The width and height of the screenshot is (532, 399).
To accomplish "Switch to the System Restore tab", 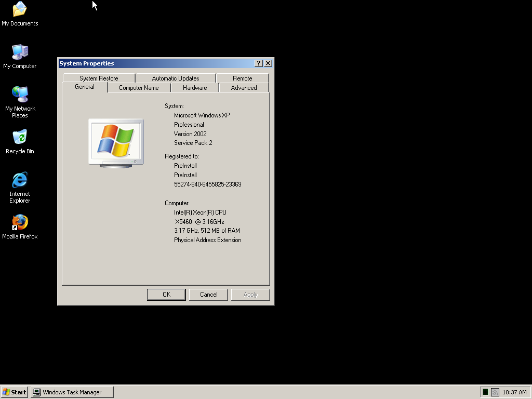I will (x=99, y=78).
